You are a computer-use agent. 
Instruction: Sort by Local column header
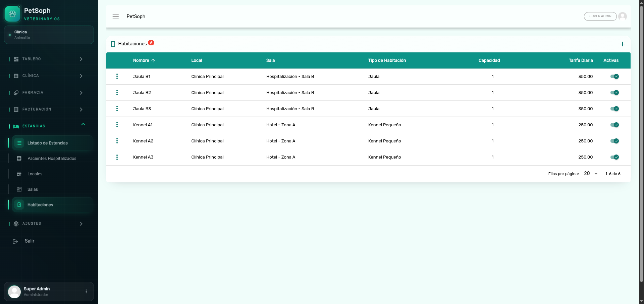pos(197,61)
